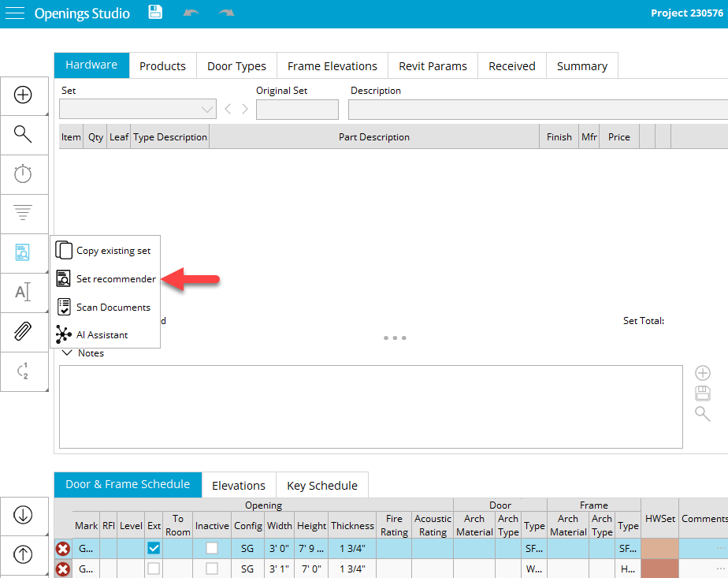728x578 pixels.
Task: Undo the last action
Action: pyautogui.click(x=191, y=13)
